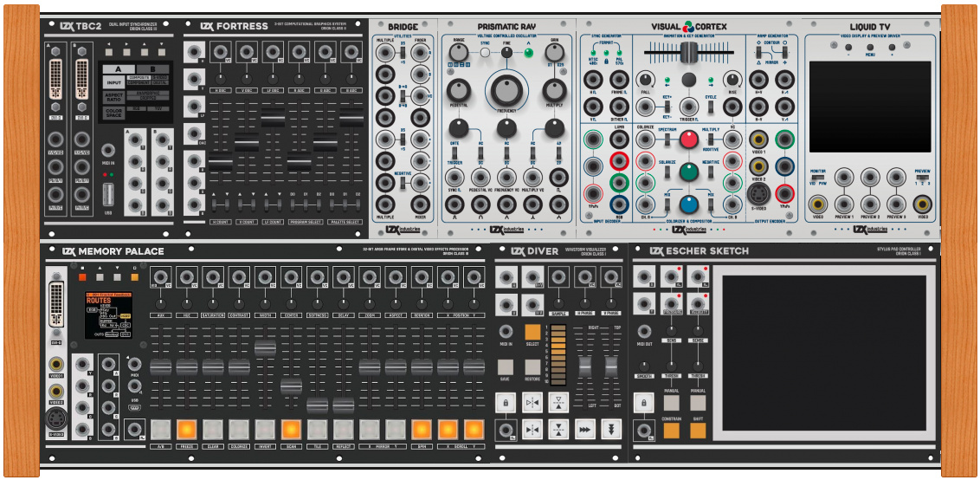Click the minus button on Liquid TV
980x480 pixels.
[x=849, y=47]
